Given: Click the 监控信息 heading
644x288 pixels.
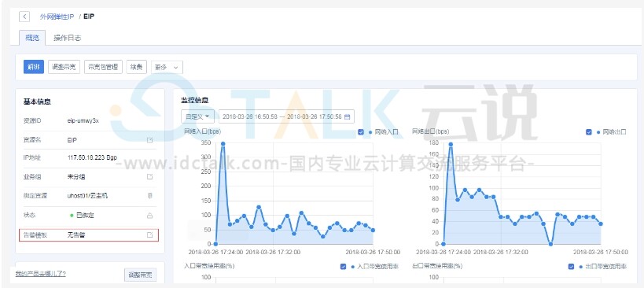Looking at the screenshot, I should (195, 100).
